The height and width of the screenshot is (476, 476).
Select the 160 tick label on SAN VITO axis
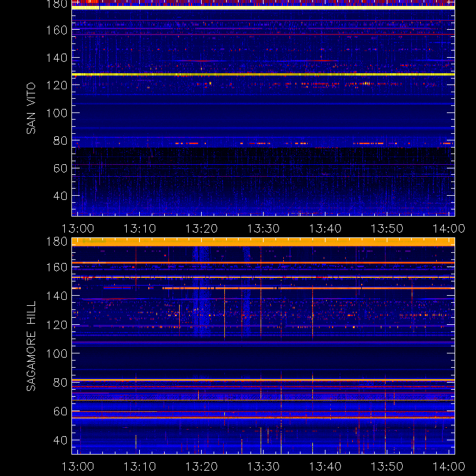[57, 30]
